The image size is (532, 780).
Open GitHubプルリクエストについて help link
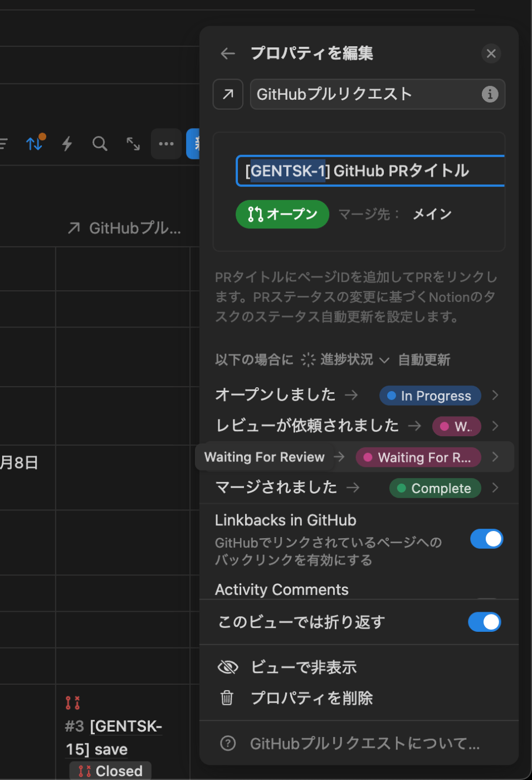[x=359, y=743]
